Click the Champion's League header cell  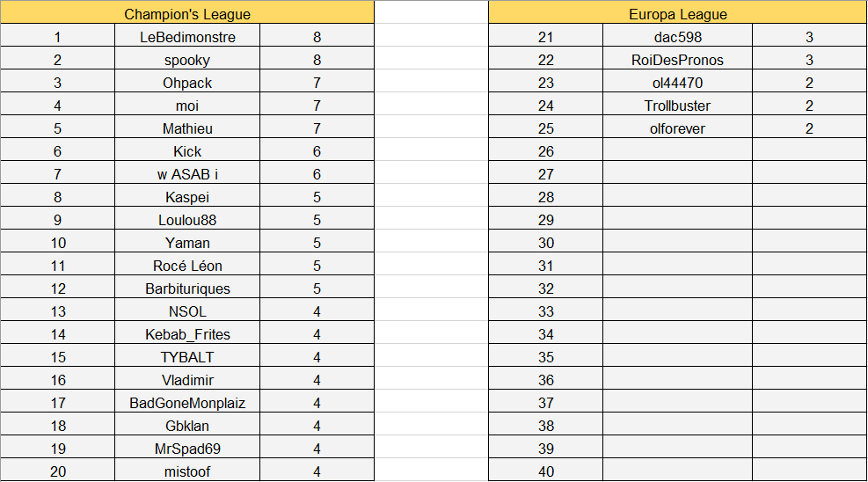187,14
